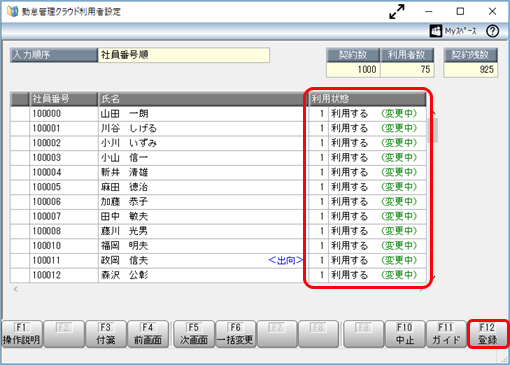
Task: Click the name 加藤 恭子
Action: [x=124, y=202]
